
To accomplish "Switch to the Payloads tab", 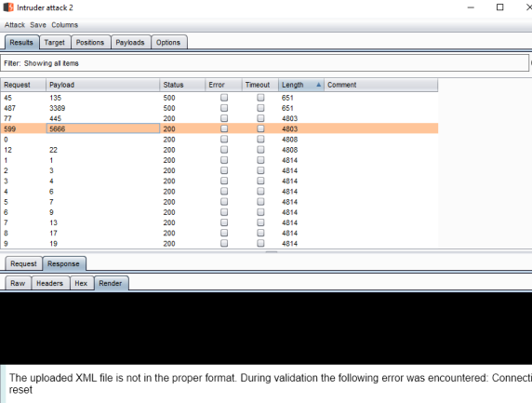I will coord(130,43).
